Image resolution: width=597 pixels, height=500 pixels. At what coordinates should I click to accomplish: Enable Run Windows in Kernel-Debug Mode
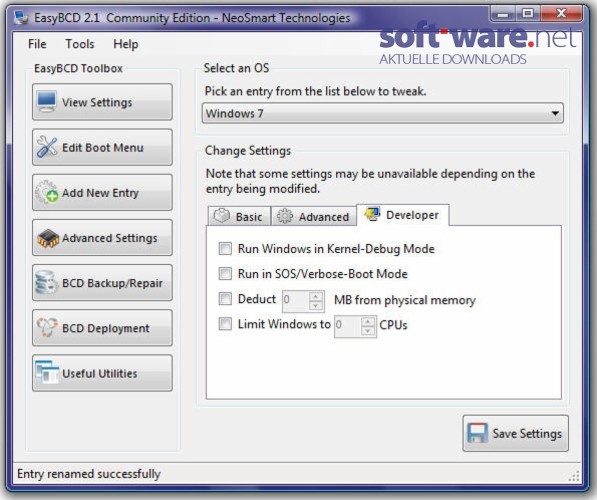tap(225, 249)
